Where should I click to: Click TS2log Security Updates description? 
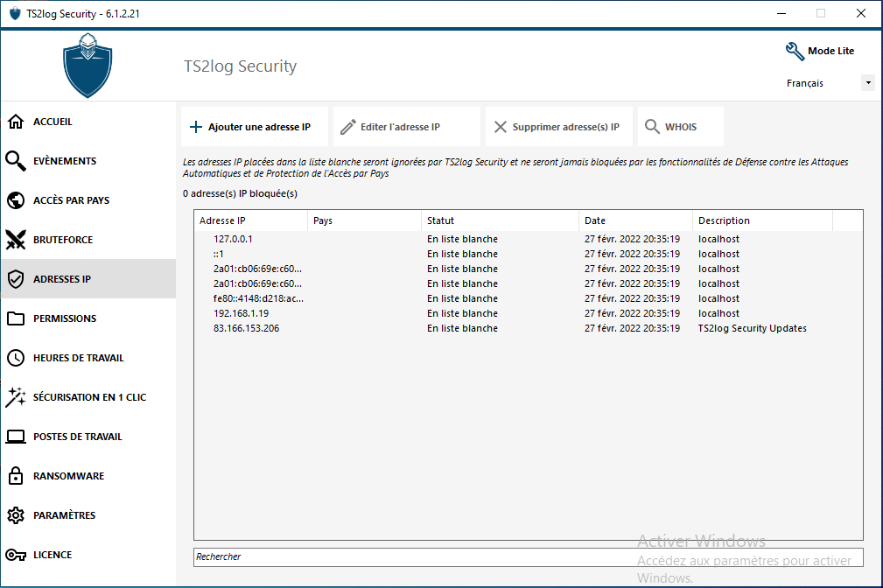pyautogui.click(x=753, y=328)
